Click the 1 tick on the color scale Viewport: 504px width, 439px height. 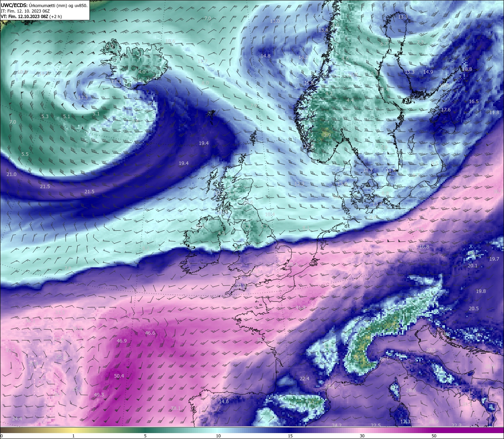pos(74,436)
